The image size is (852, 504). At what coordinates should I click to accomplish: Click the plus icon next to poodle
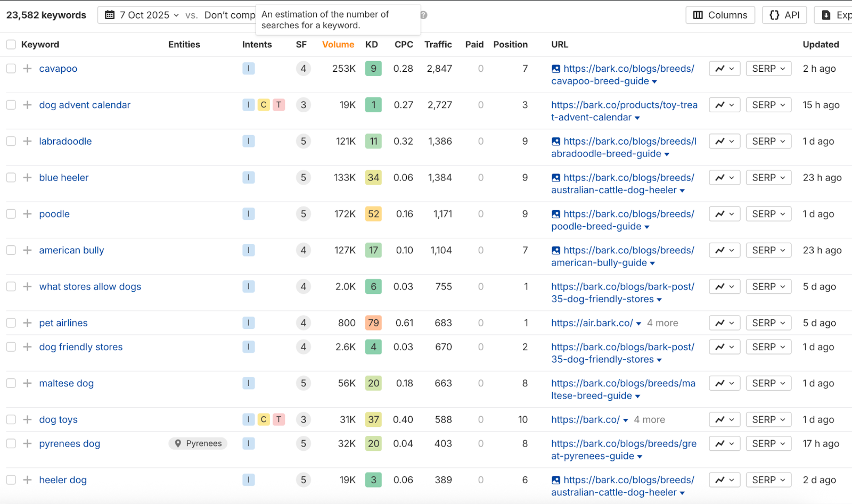tap(27, 214)
